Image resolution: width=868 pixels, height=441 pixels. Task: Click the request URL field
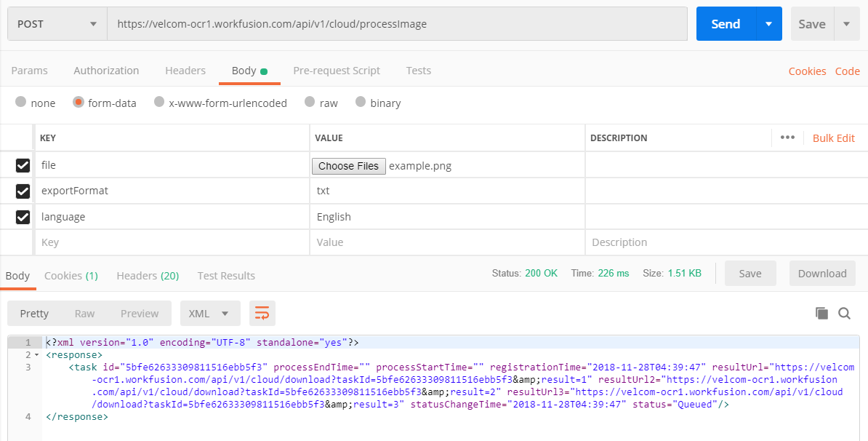[397, 24]
